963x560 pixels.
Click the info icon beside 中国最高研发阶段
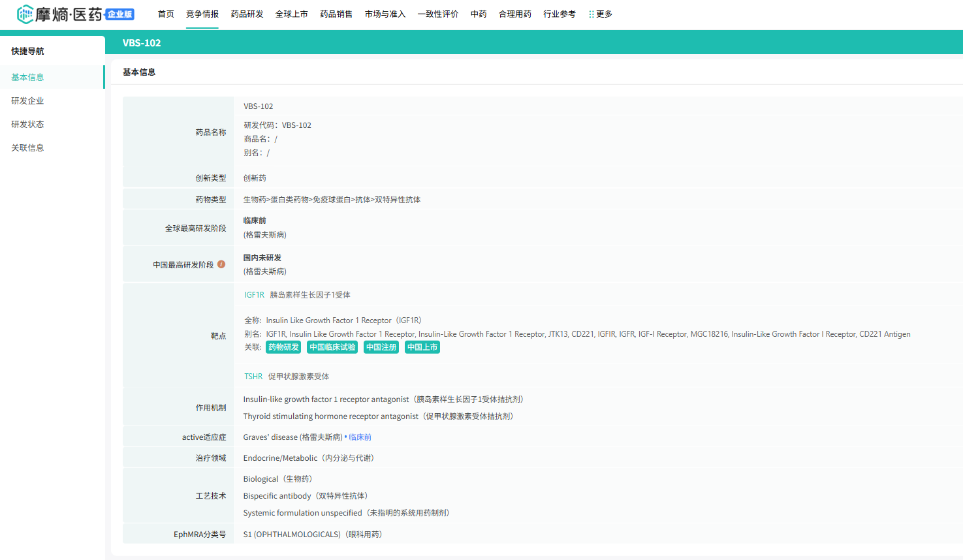click(221, 264)
